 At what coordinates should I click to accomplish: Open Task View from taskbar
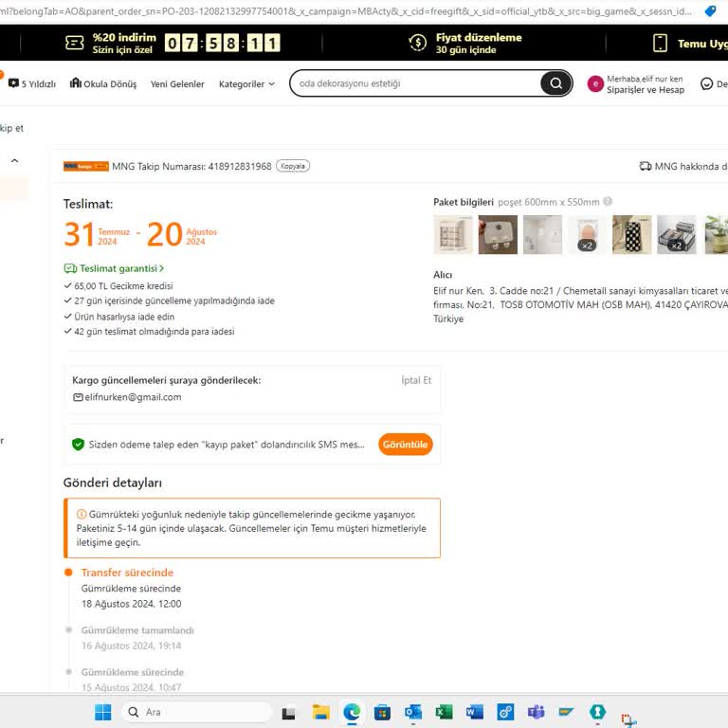(x=288, y=712)
